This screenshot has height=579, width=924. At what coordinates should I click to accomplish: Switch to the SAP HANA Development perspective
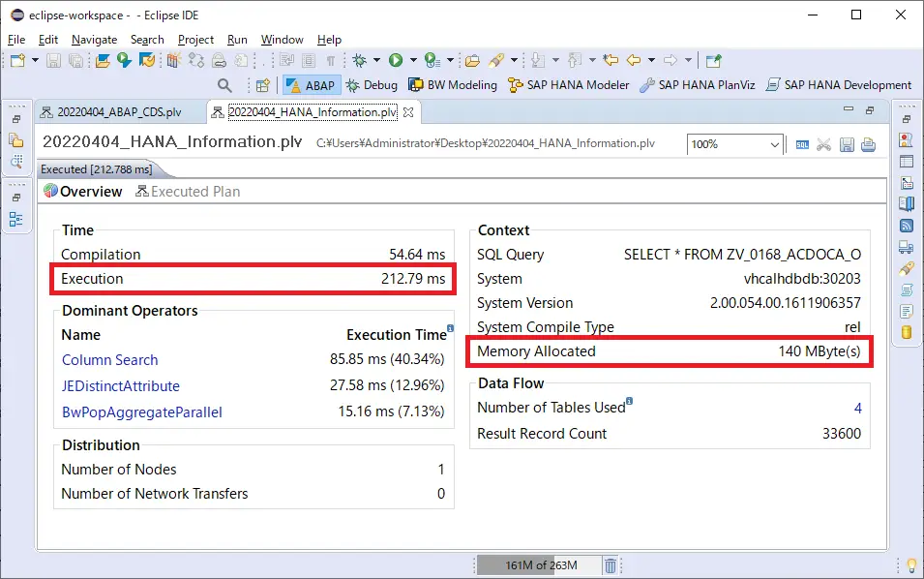pyautogui.click(x=838, y=85)
